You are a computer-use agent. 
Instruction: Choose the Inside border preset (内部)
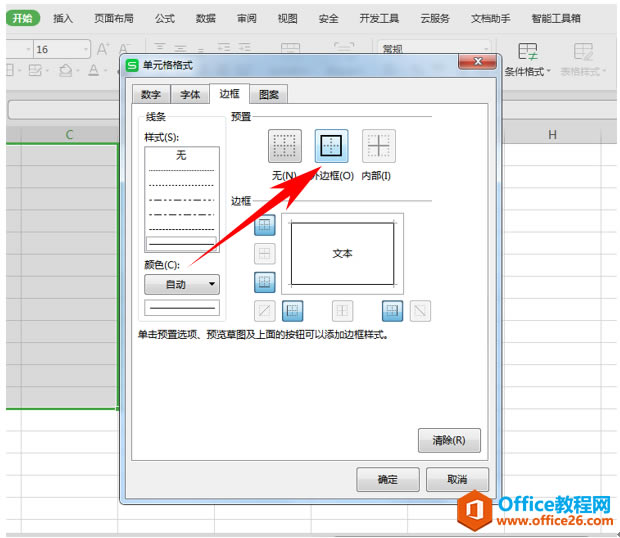378,146
